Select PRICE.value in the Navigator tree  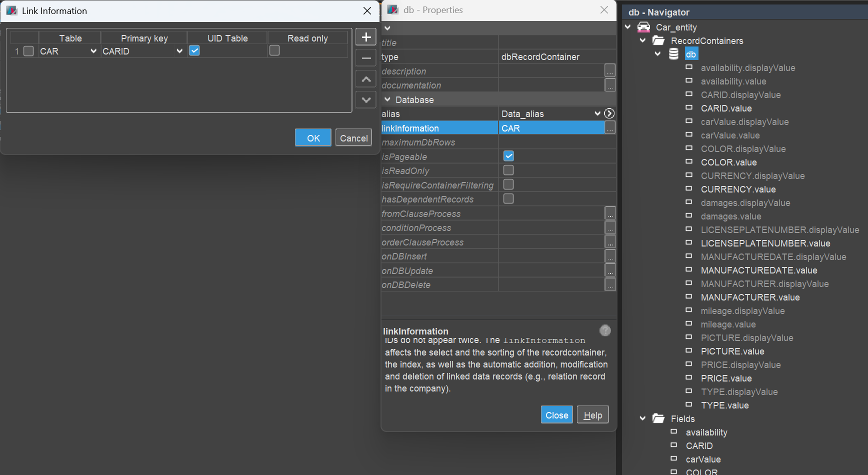[x=726, y=378]
